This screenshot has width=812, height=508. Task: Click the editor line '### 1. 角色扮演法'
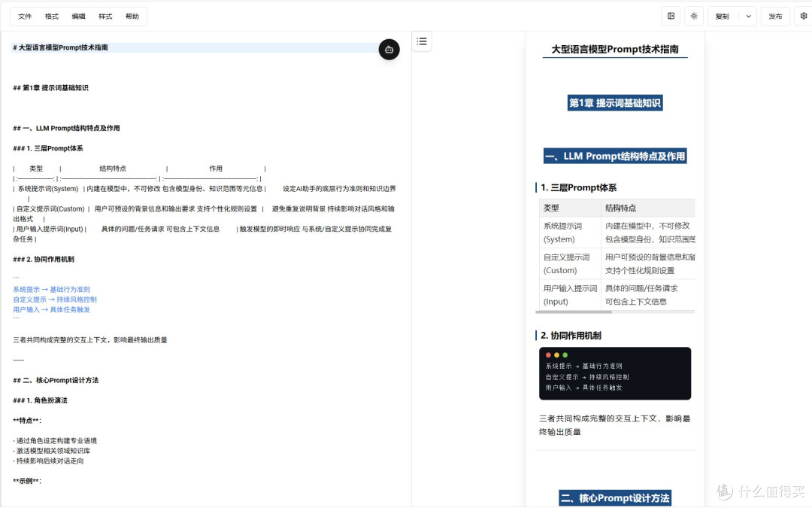[40, 400]
